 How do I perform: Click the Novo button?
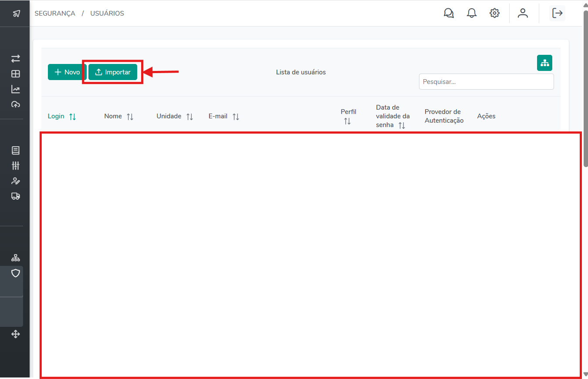[x=67, y=72]
